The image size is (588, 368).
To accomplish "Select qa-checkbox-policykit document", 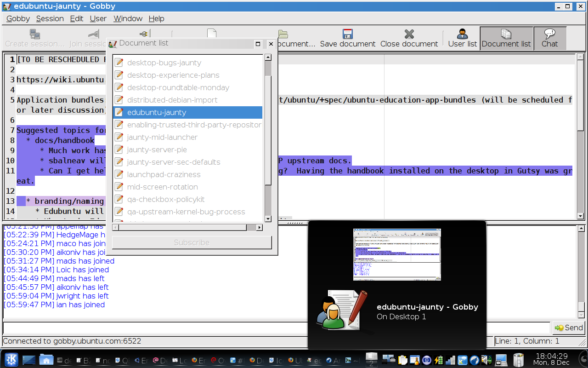I will pyautogui.click(x=187, y=199).
